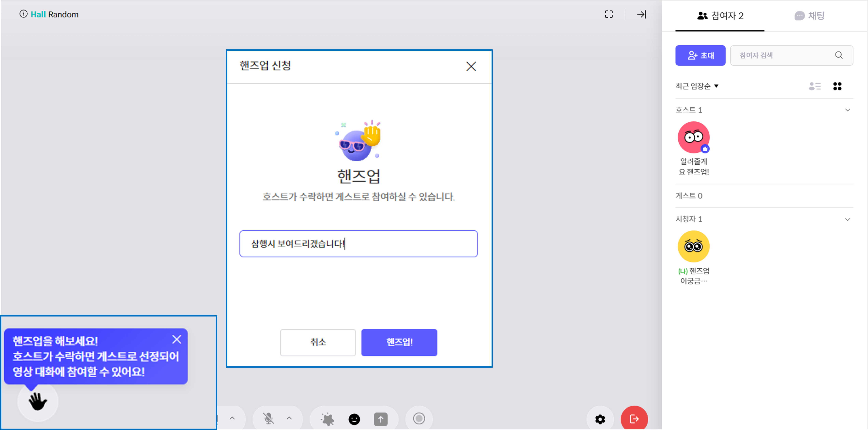Click the 취소 cancel button
868x430 pixels.
tap(318, 342)
